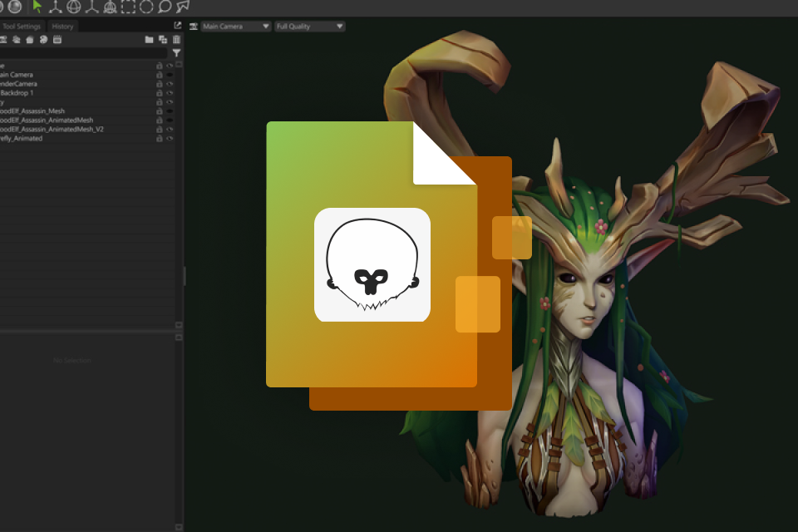798x532 pixels.
Task: Toggle visibility on the row below Backdrop 1
Action: pyautogui.click(x=170, y=102)
